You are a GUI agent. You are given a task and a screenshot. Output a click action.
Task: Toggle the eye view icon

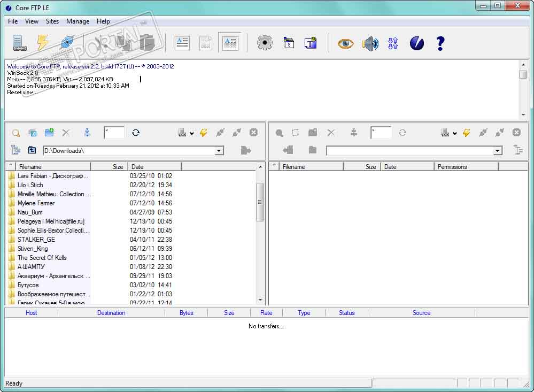tap(345, 44)
